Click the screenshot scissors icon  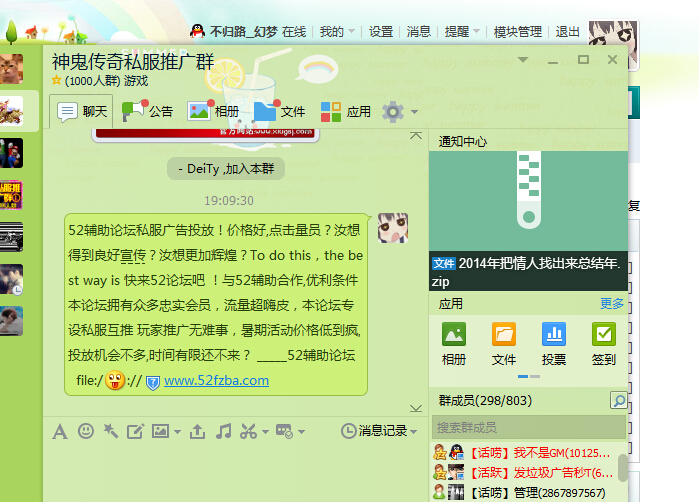click(248, 431)
